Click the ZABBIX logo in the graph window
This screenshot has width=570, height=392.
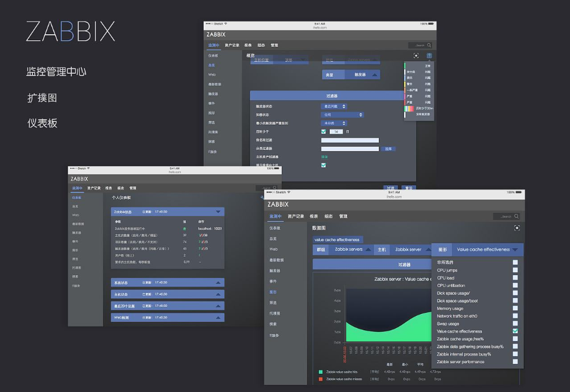278,204
